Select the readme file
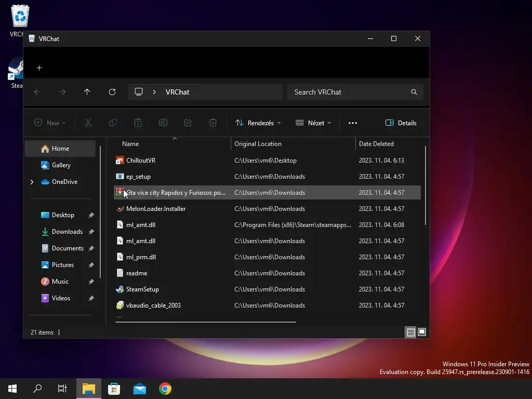This screenshot has width=532, height=399. (267, 273)
